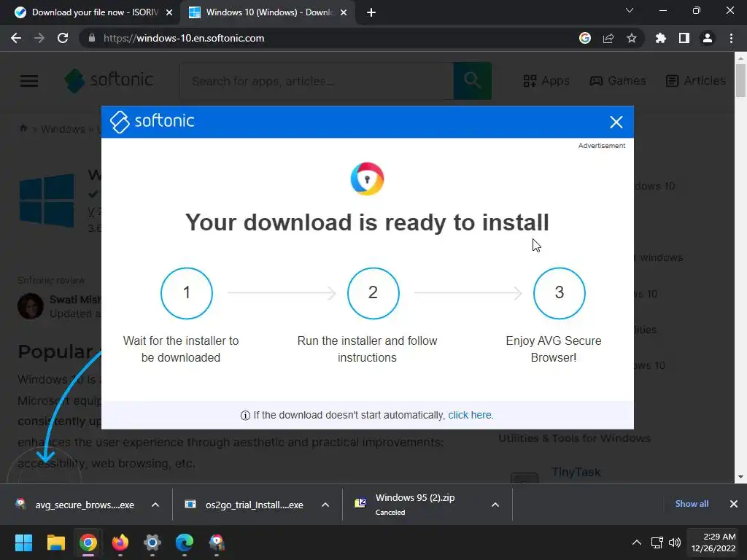Screen dimensions: 747x560
Task: Click the page vertical scrollbar thumb
Action: [740, 80]
